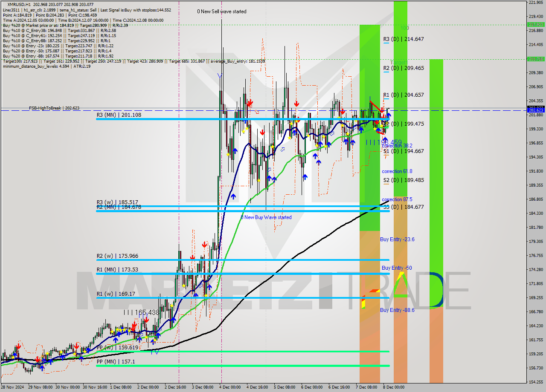Click the 154.255 price scale value
Image resolution: width=546 pixels, height=392 pixels.
[x=536, y=381]
